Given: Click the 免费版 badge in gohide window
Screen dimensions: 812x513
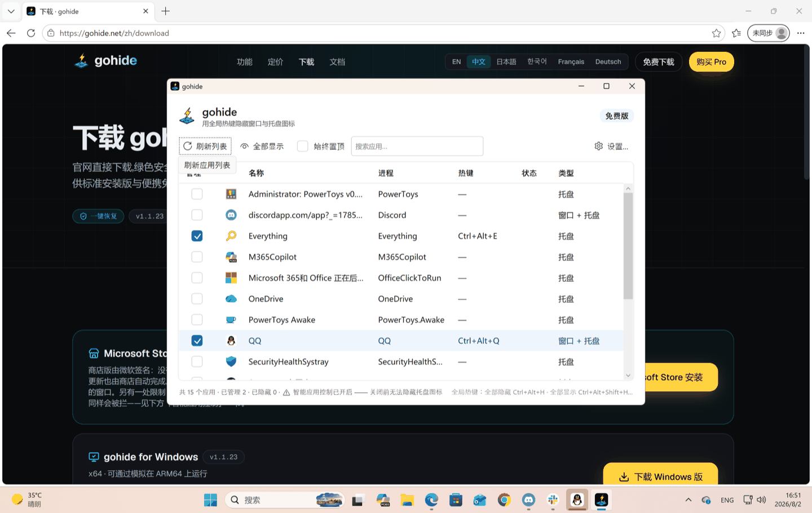Looking at the screenshot, I should click(617, 116).
